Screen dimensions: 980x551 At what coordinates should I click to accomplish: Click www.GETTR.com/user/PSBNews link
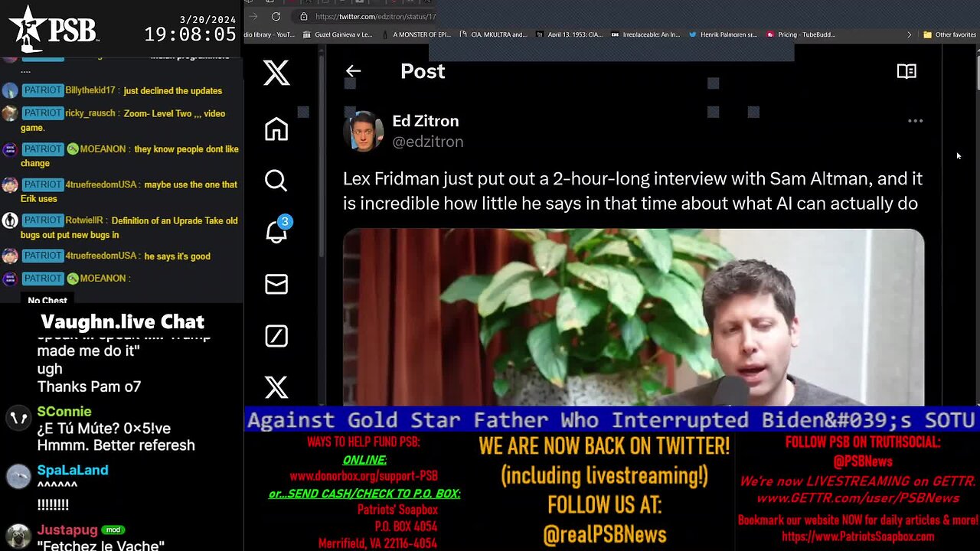857,498
